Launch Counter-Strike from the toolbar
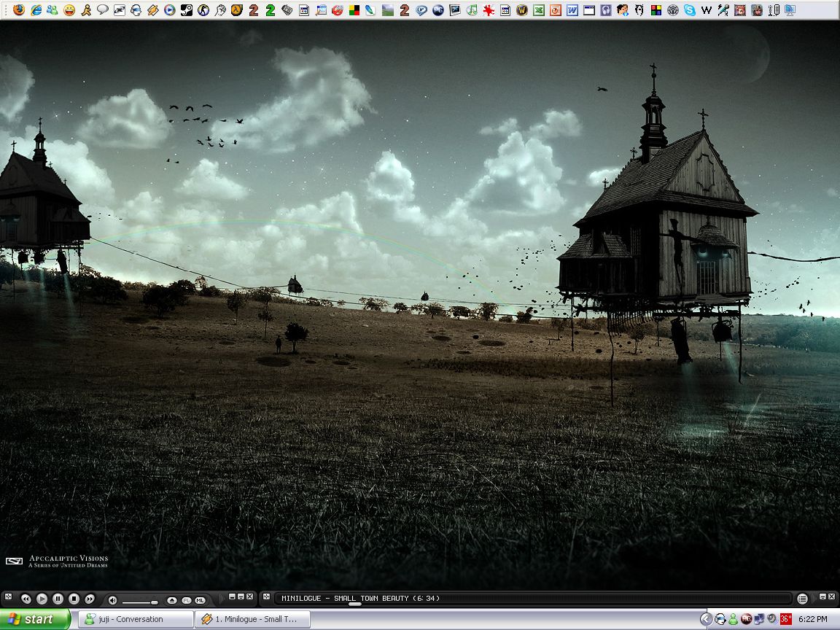The height and width of the screenshot is (630, 840). click(x=203, y=10)
